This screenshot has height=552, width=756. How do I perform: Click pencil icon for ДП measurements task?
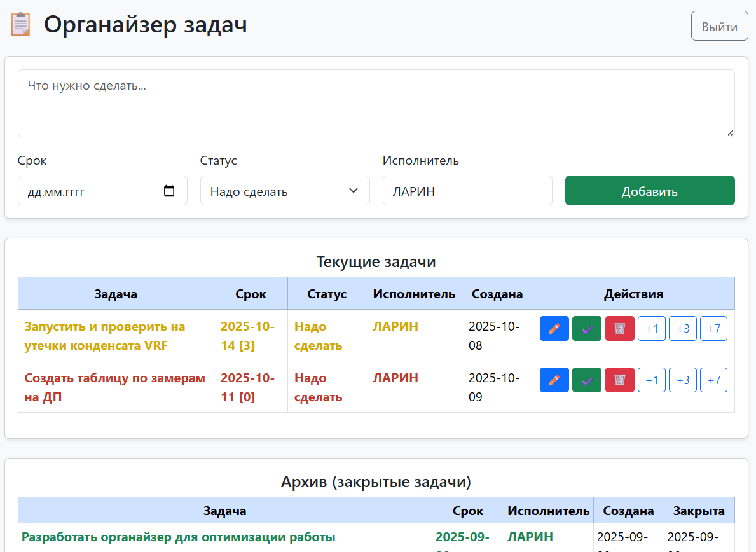554,380
